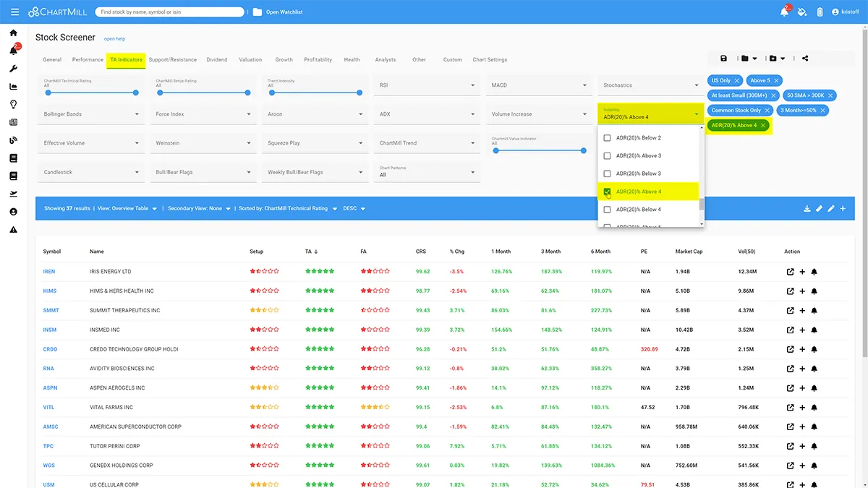The width and height of the screenshot is (868, 488).
Task: Click the notifications bell in top bar
Action: pyautogui.click(x=785, y=12)
